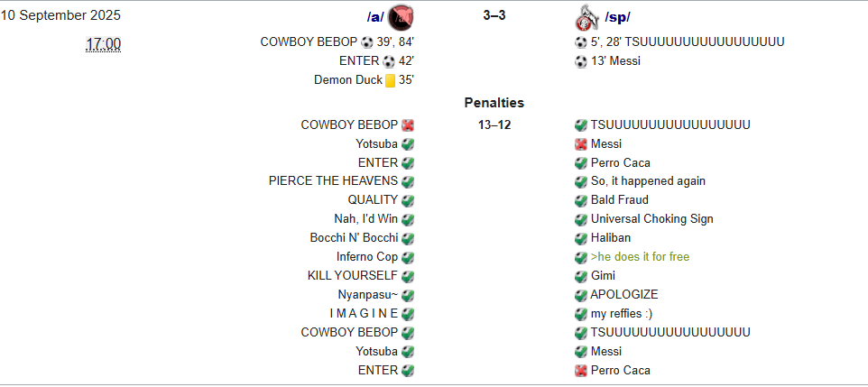The width and height of the screenshot is (868, 387).
Task: Open the /a/ team link
Action: pyautogui.click(x=374, y=17)
